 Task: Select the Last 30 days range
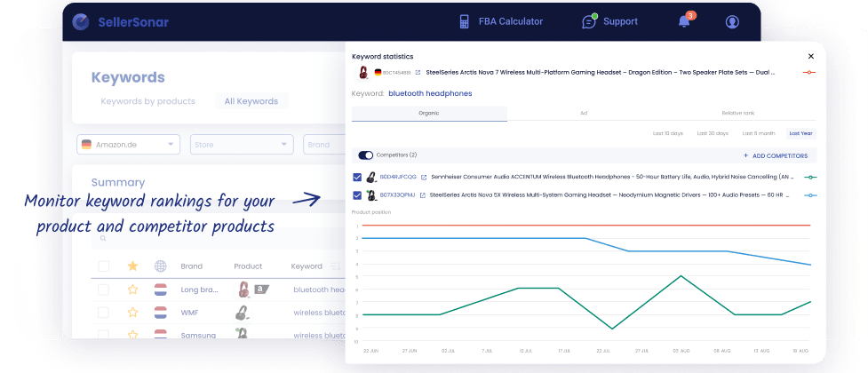coord(713,133)
